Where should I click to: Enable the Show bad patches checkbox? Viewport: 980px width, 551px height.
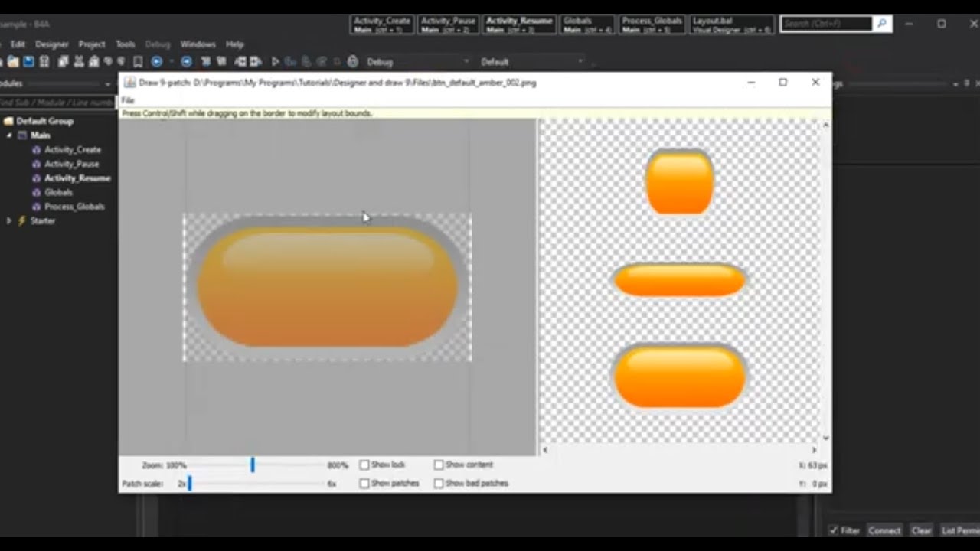coord(439,483)
